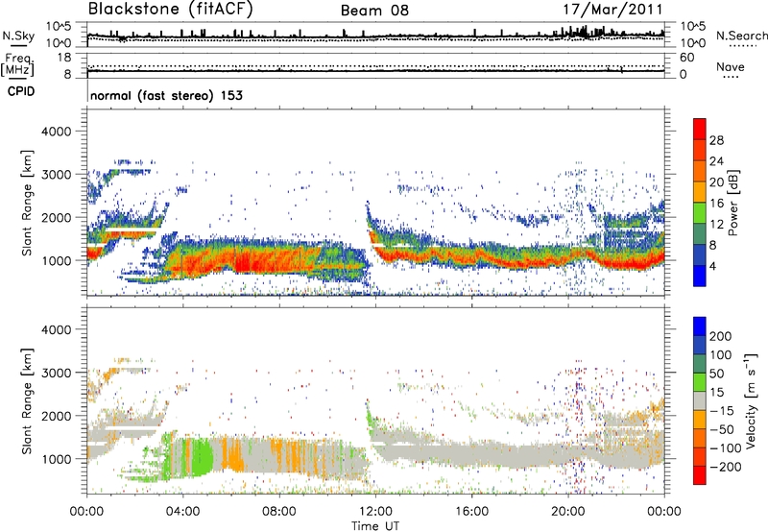Click the '200' velocity colorbar label

721,336
